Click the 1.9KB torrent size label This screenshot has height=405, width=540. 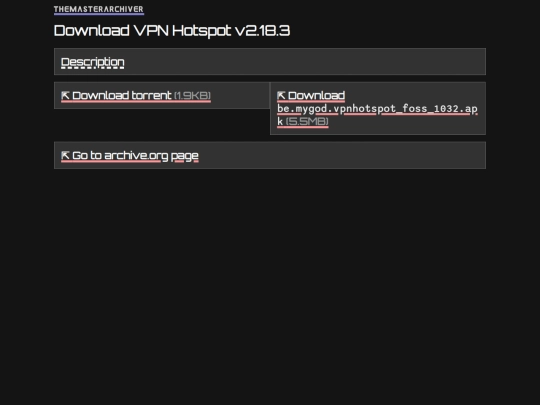pyautogui.click(x=192, y=95)
